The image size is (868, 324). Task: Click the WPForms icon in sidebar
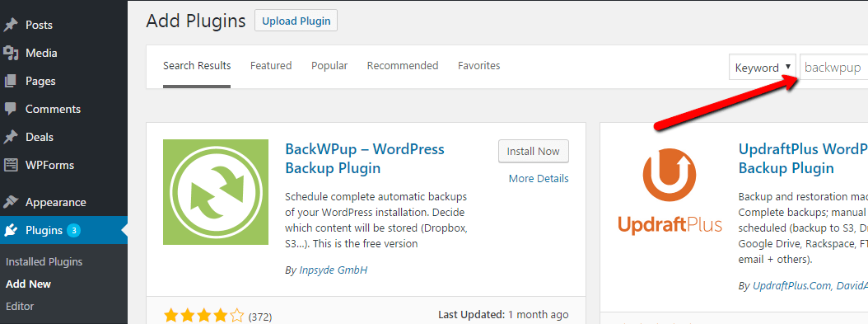11,165
